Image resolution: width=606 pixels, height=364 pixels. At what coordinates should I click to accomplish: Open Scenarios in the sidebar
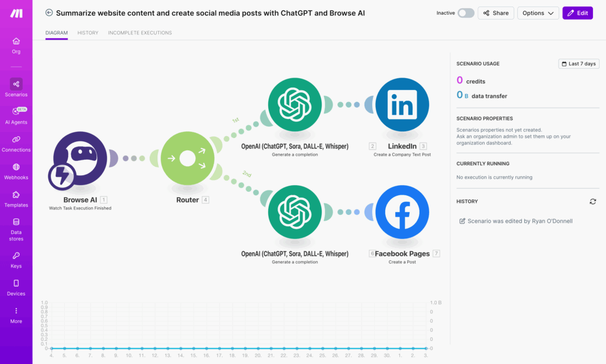16,88
